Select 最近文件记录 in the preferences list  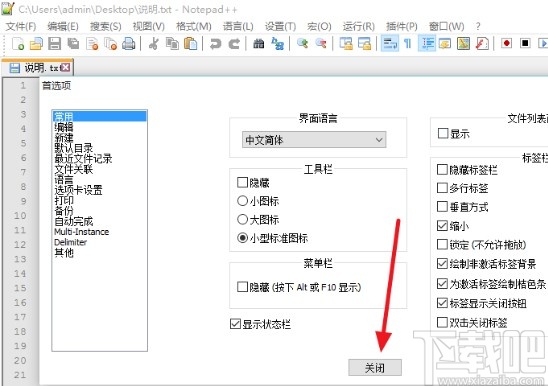pos(100,159)
